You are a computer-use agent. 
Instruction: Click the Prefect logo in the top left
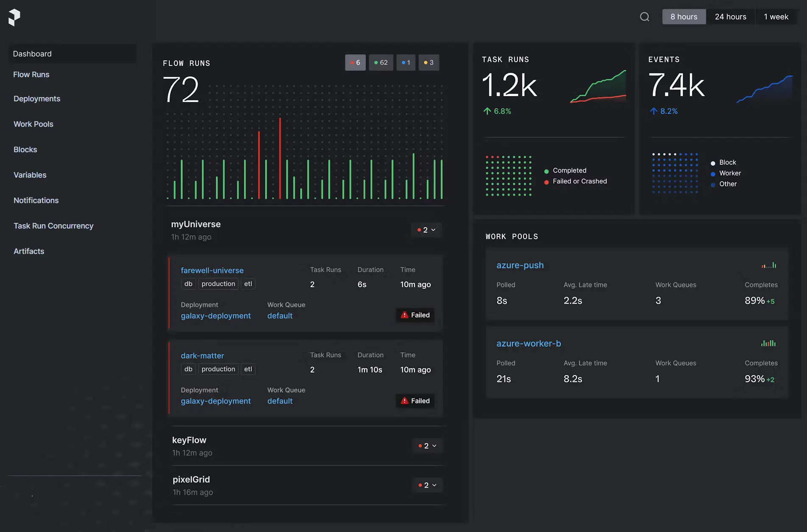[x=15, y=17]
